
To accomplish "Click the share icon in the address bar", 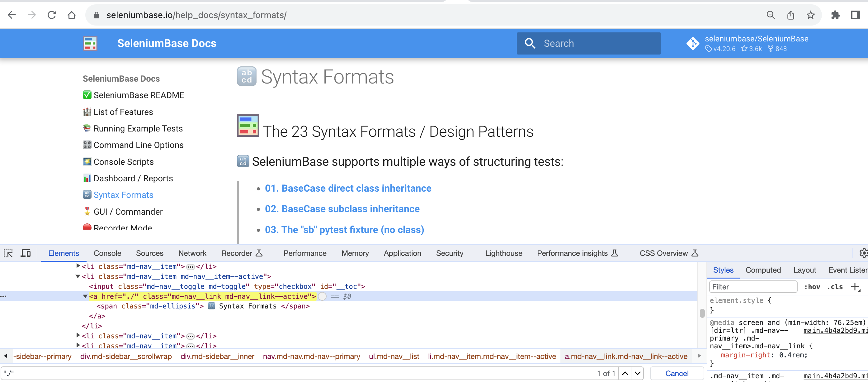I will [x=791, y=15].
